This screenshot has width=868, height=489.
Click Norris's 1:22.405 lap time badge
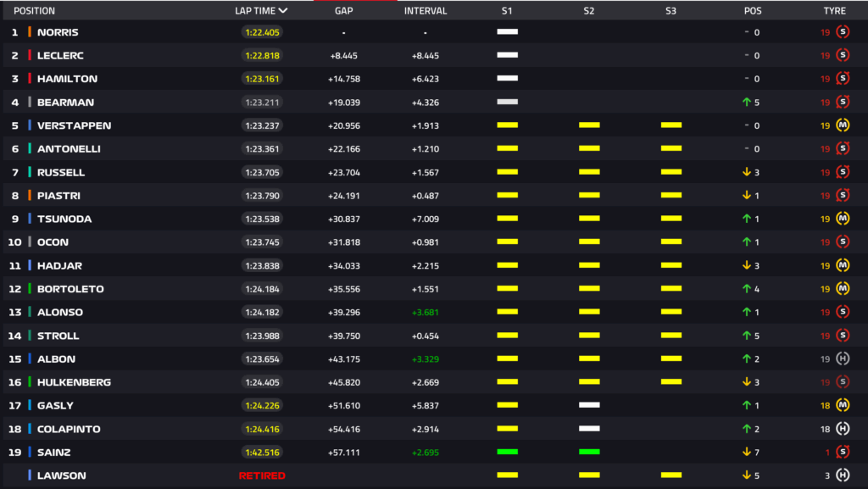pos(262,32)
